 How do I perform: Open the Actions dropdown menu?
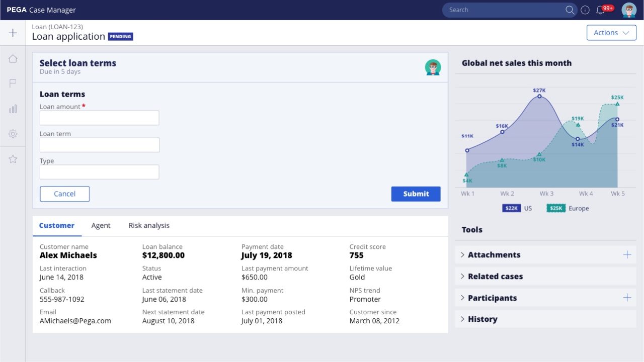coord(611,32)
